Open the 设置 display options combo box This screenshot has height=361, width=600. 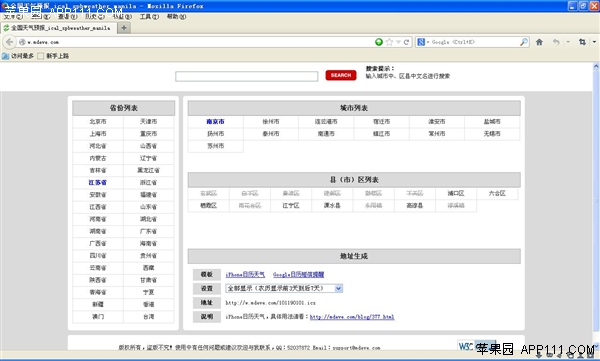[284, 288]
